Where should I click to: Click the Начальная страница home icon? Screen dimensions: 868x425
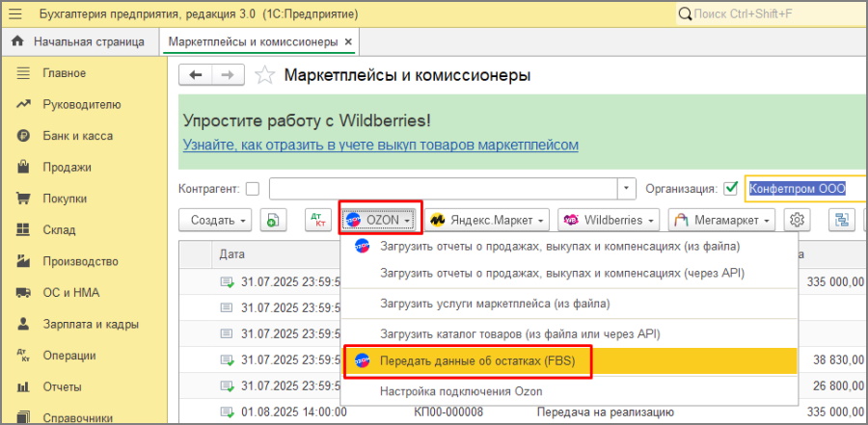[x=18, y=41]
